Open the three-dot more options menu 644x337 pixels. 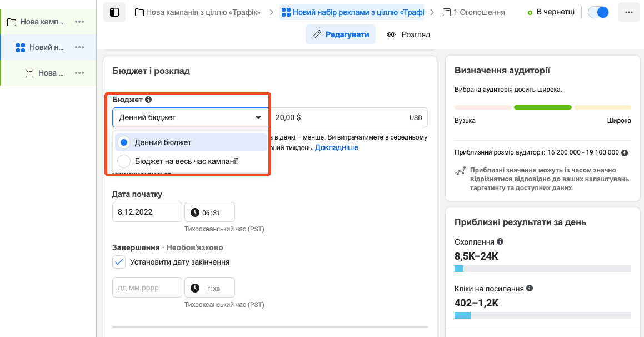tap(628, 12)
